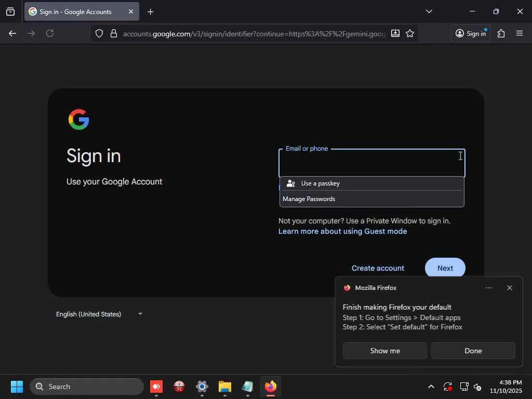The width and height of the screenshot is (532, 399).
Task: Click the Use your Google Account text
Action: (114, 181)
